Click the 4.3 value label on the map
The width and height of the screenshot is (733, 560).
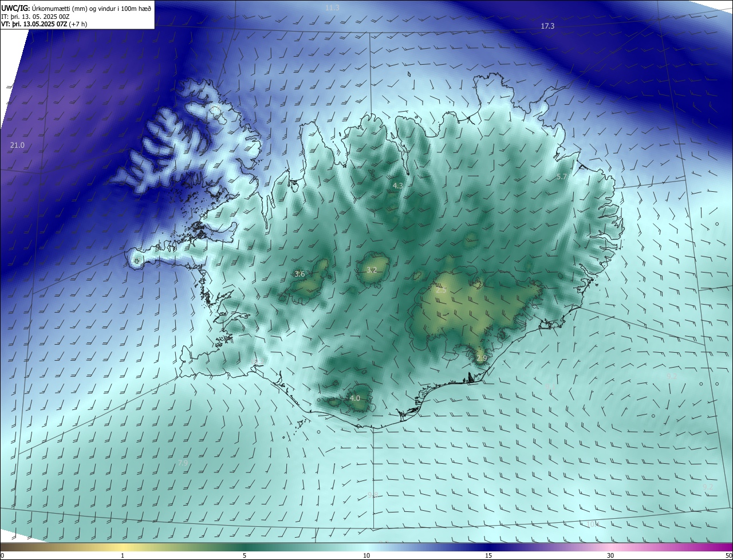coord(398,186)
